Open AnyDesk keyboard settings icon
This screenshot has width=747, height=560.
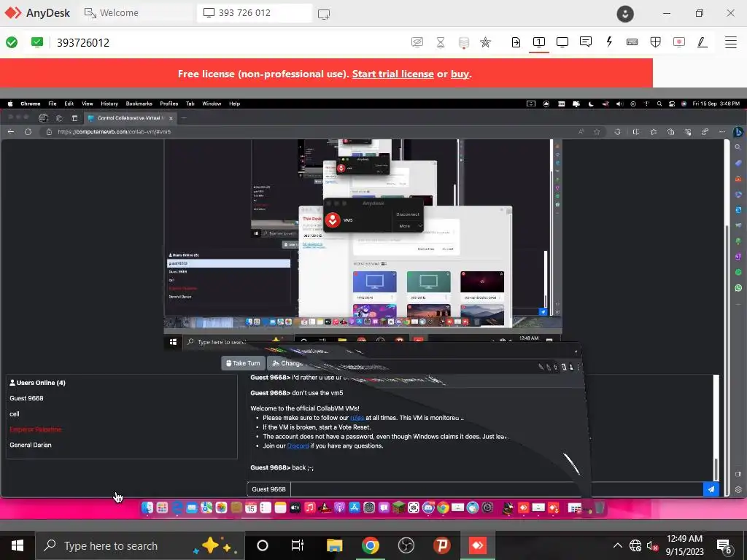point(632,42)
